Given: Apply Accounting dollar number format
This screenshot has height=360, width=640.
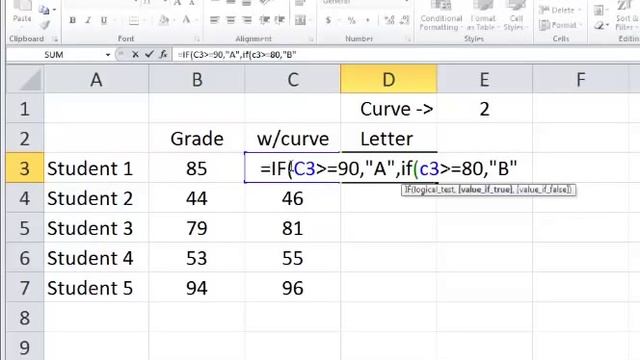Looking at the screenshot, I should [x=328, y=20].
